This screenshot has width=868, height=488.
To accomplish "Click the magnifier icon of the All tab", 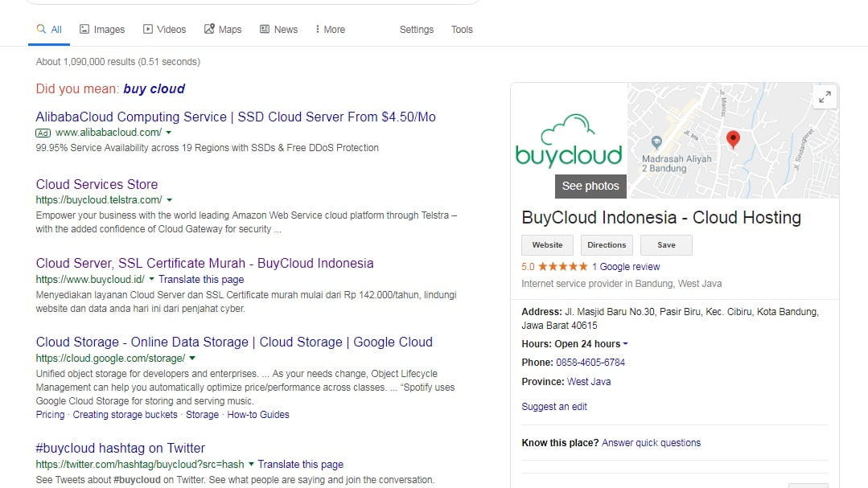I will tap(41, 29).
